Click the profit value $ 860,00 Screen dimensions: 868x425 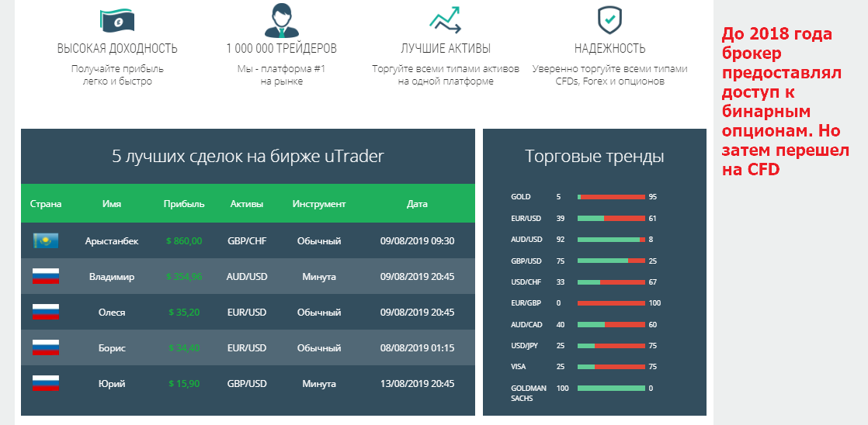point(184,241)
